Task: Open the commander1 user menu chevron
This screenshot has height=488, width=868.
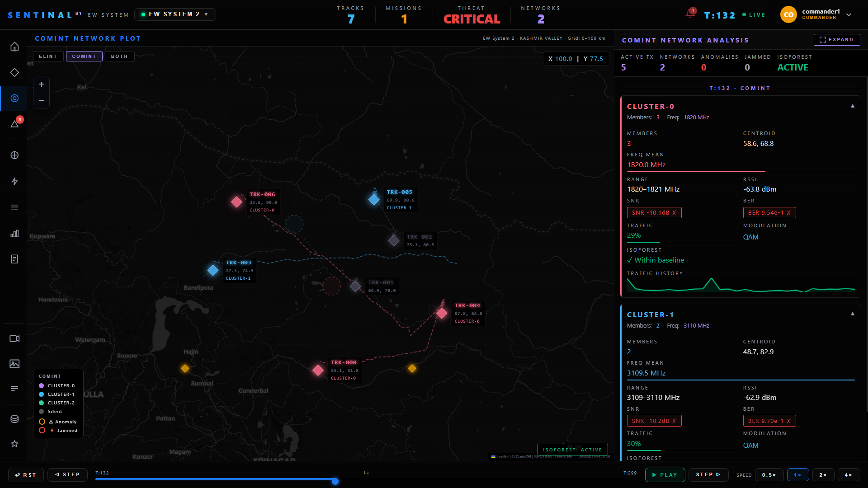Action: 849,14
